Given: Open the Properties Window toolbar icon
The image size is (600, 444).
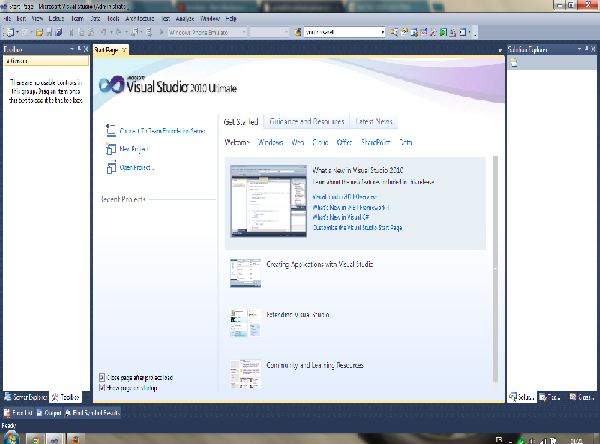Looking at the screenshot, I should pyautogui.click(x=404, y=33).
